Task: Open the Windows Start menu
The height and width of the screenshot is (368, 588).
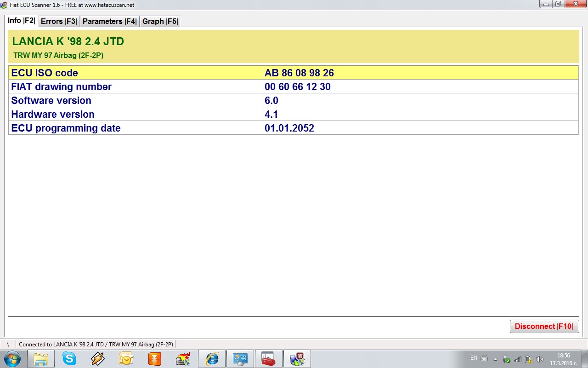Action: (12, 358)
